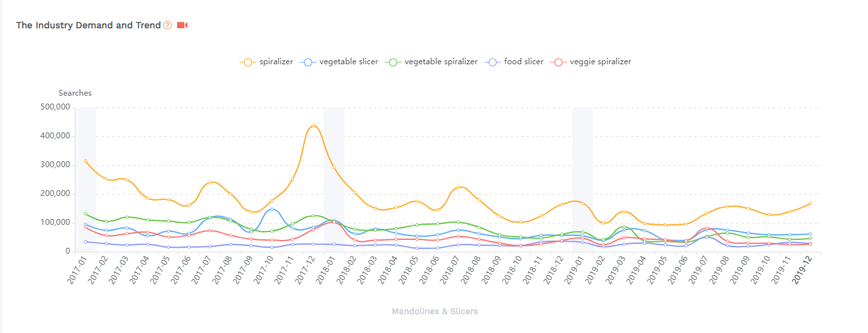Click the help question mark icon
868x333 pixels.
pyautogui.click(x=167, y=25)
